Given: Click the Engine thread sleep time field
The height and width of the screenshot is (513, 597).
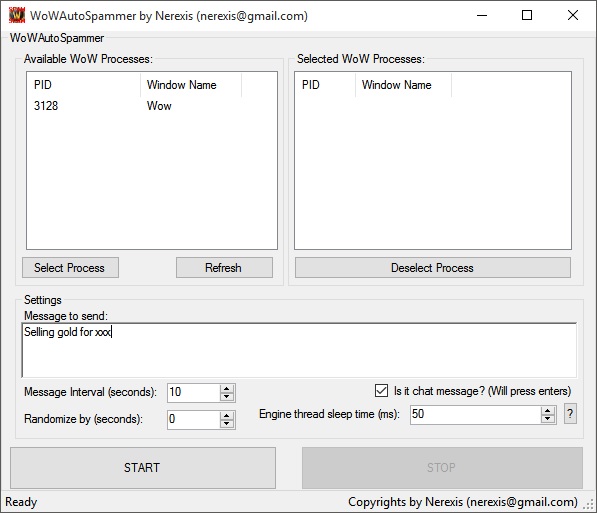Looking at the screenshot, I should click(475, 414).
